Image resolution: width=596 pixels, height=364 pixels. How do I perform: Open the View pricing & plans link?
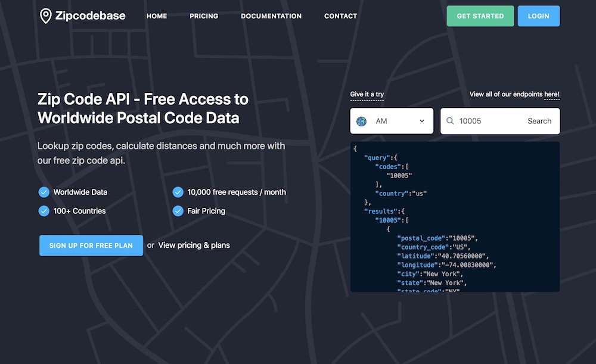194,245
